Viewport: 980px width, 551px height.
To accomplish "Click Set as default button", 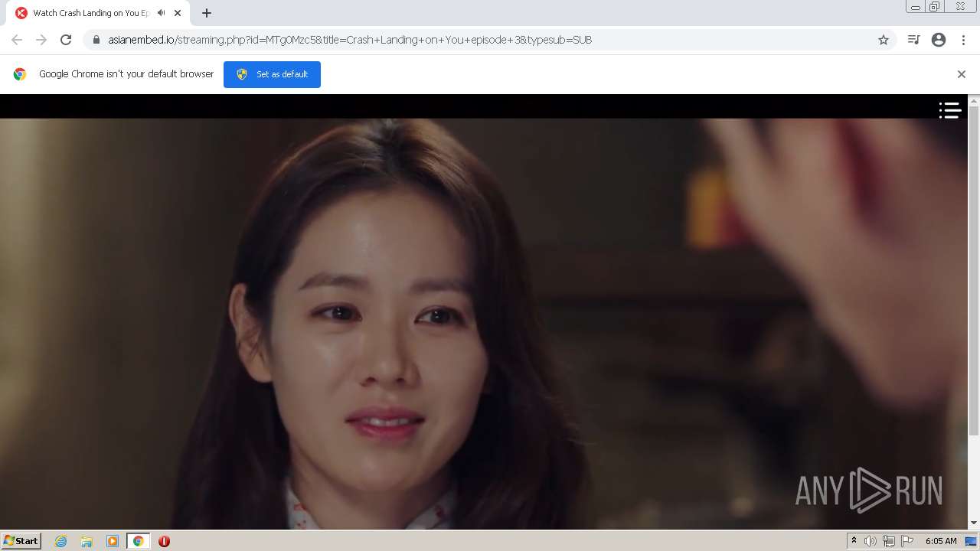I will point(272,74).
